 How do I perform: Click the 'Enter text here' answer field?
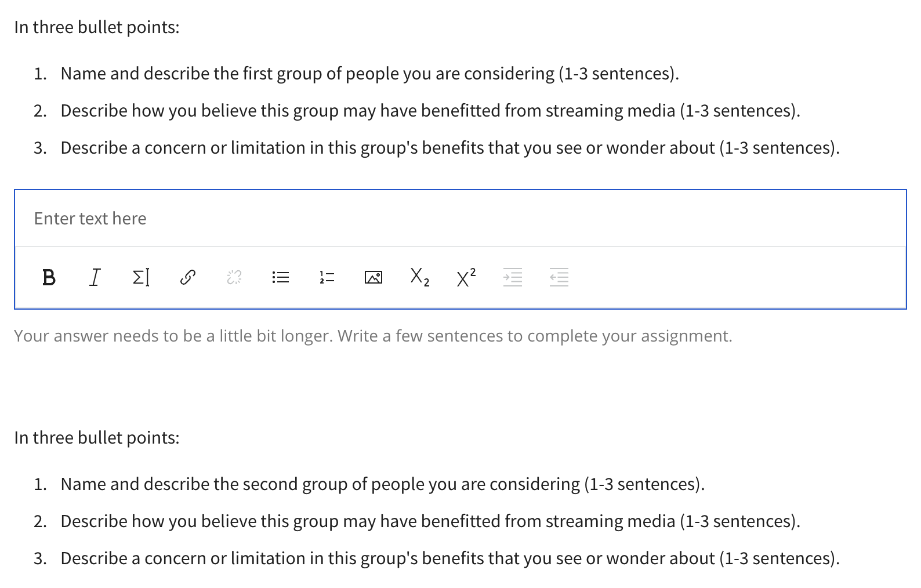460,219
